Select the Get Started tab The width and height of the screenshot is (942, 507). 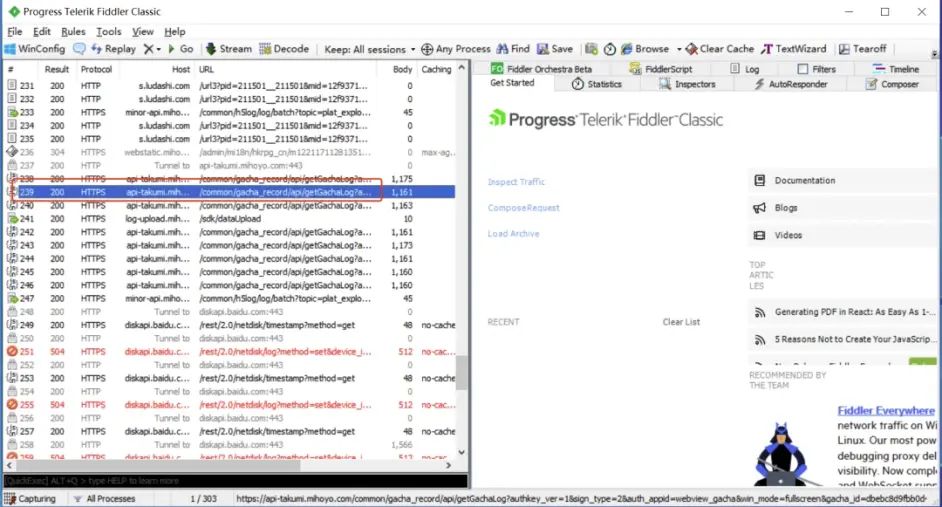point(512,83)
